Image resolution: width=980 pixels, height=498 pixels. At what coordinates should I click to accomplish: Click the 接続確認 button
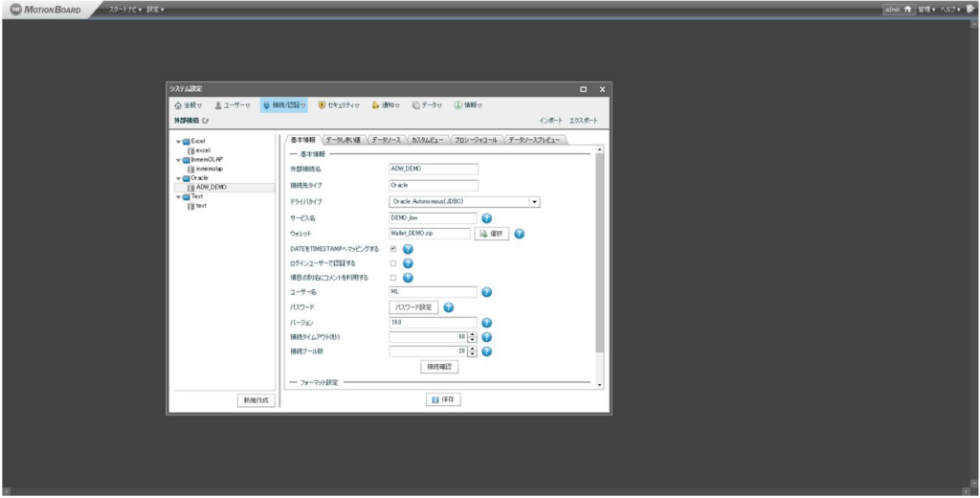(440, 367)
